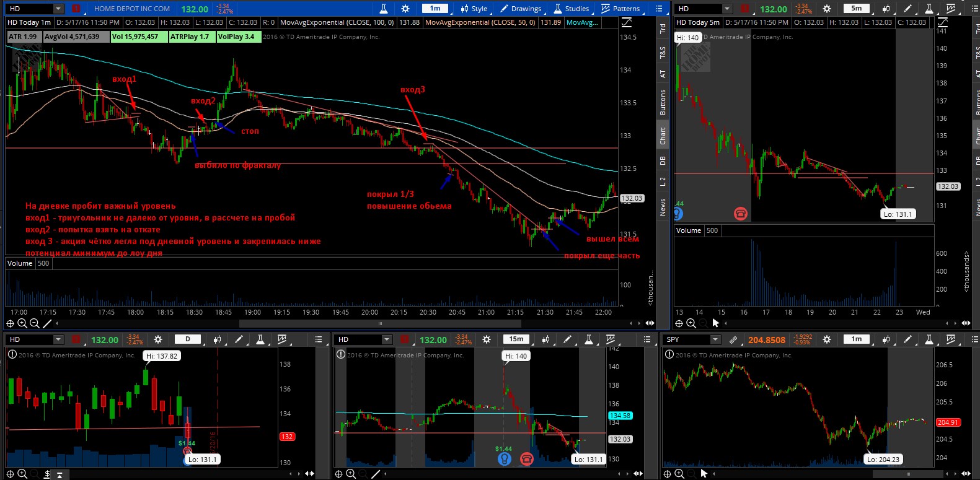Open the Patterns menu
The width and height of the screenshot is (980, 480).
[x=620, y=9]
